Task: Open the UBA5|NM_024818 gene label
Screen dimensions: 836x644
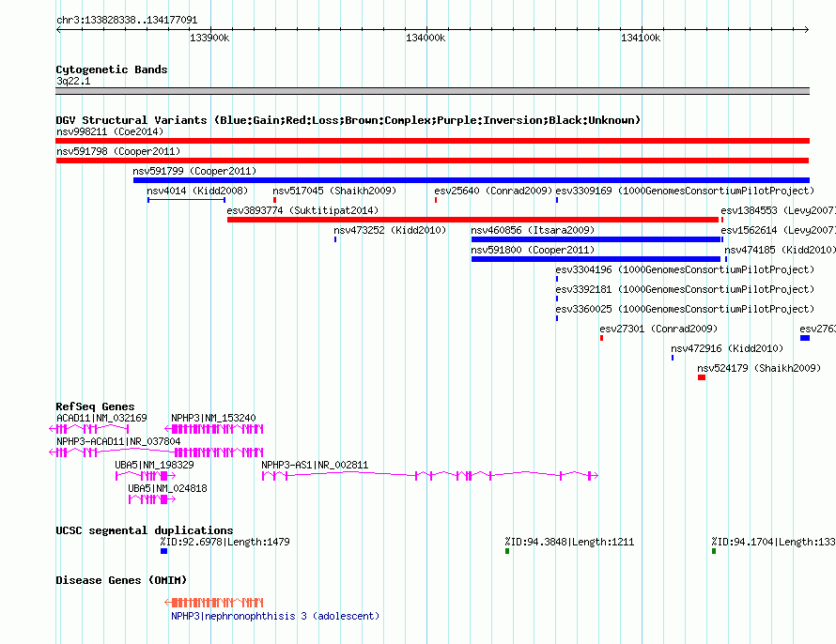Action: click(x=167, y=488)
